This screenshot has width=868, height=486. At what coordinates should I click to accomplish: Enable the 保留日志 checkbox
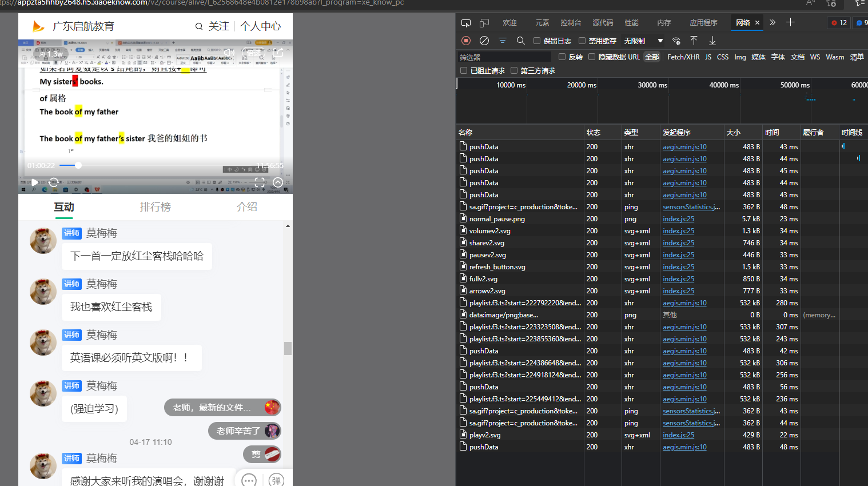point(537,41)
